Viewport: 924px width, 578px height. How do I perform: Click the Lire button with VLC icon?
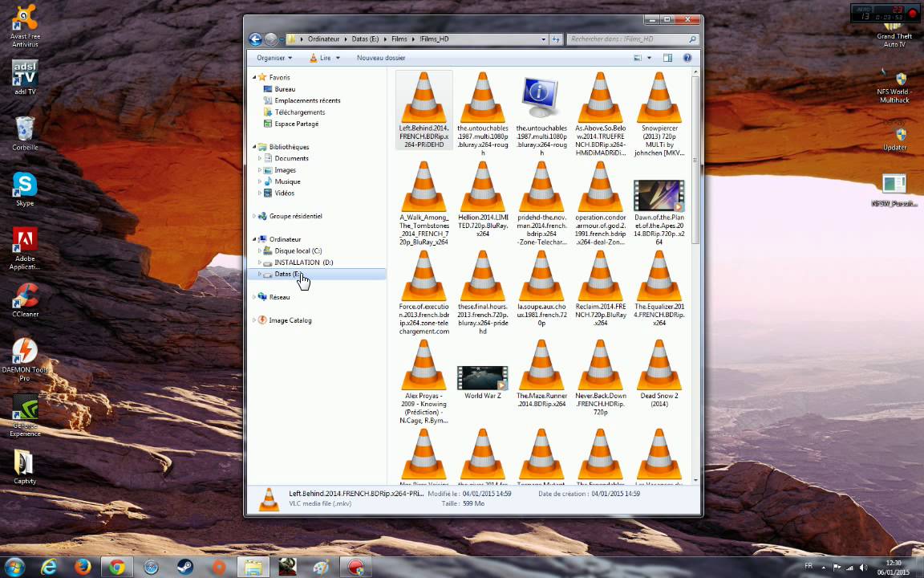click(x=321, y=58)
